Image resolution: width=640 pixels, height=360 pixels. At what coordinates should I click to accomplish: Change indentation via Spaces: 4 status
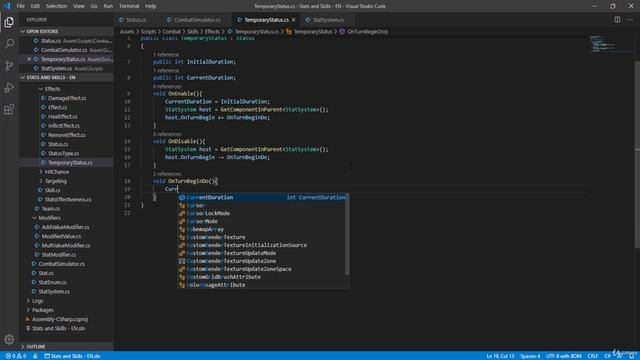click(530, 356)
